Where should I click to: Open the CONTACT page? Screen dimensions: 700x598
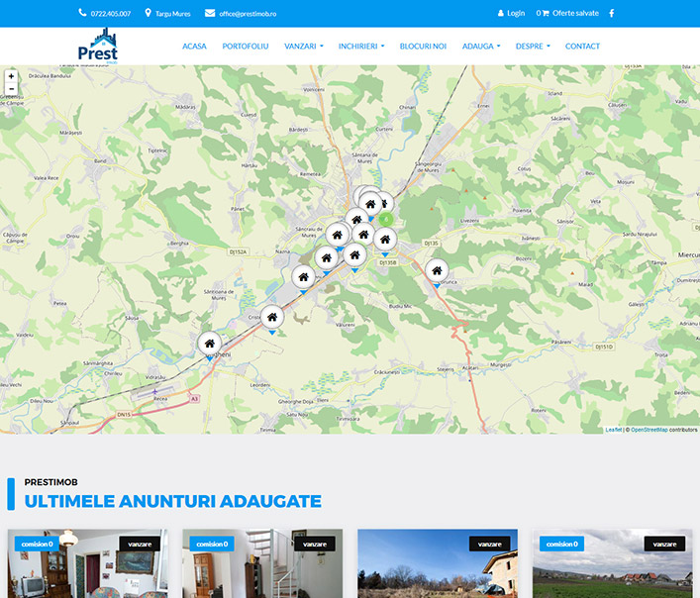coord(582,46)
